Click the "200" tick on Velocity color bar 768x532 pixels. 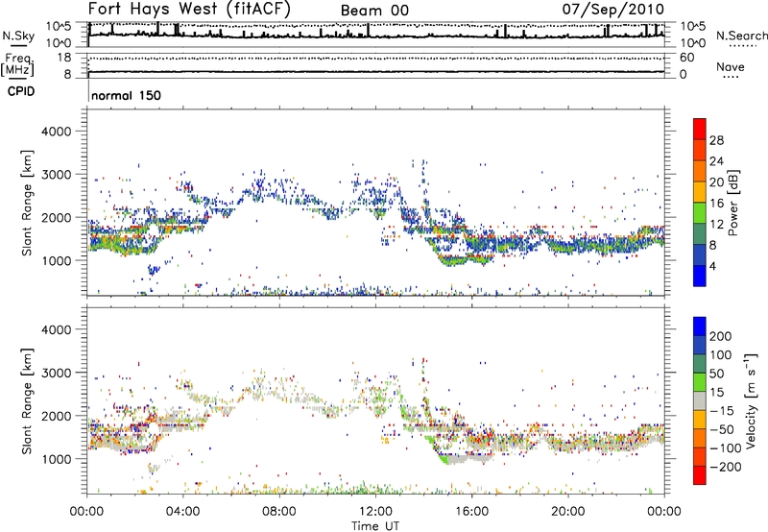point(721,336)
